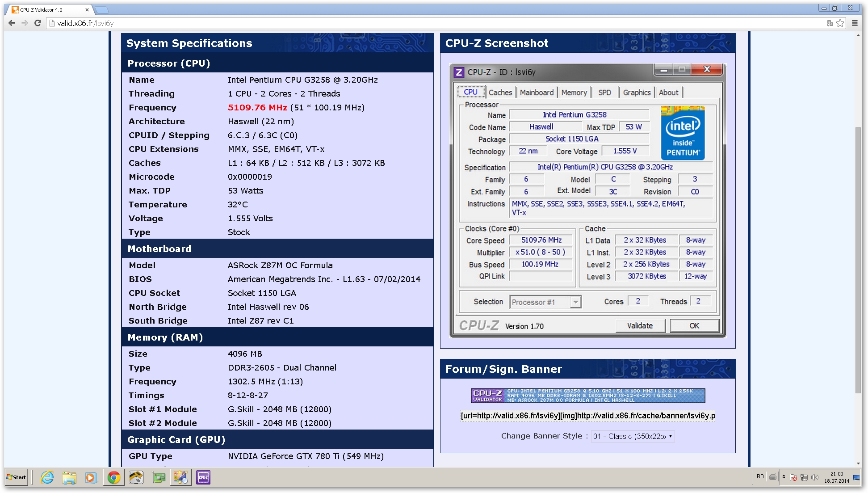This screenshot has width=868, height=493.
Task: Click the 1.555 Volts voltage value
Action: [250, 219]
